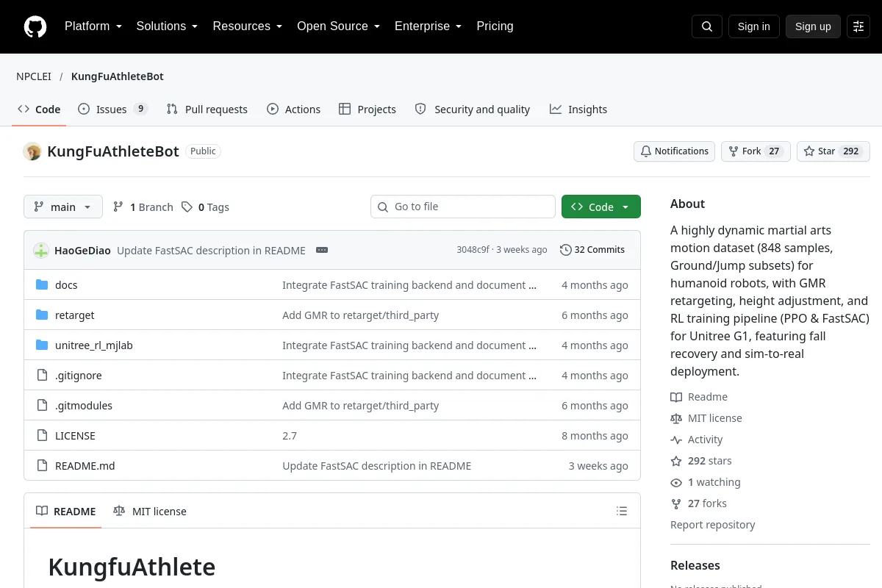The height and width of the screenshot is (588, 882).
Task: Open the unitree_rl_mjlab folder icon
Action: (x=42, y=345)
